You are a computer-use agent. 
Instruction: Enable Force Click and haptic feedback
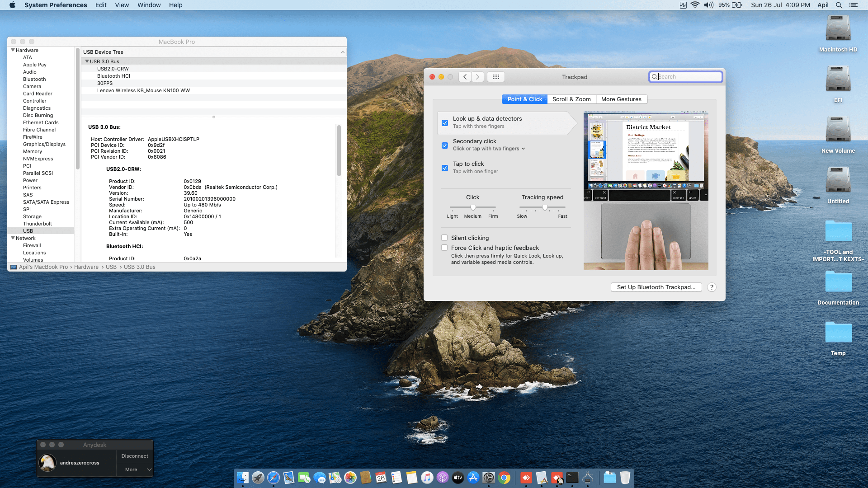tap(444, 248)
